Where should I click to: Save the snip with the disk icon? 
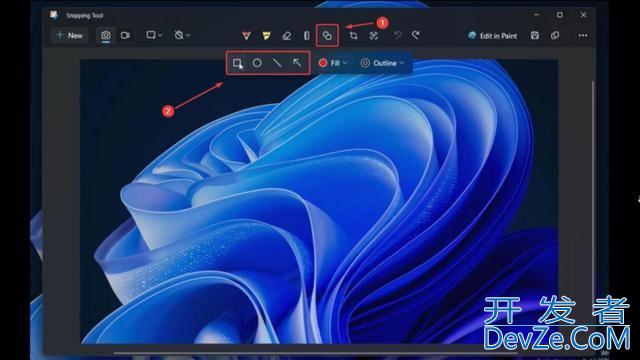(535, 36)
